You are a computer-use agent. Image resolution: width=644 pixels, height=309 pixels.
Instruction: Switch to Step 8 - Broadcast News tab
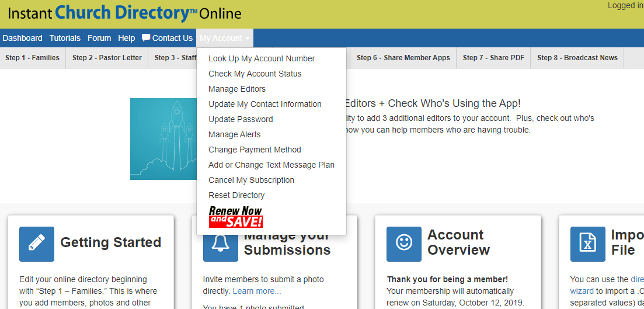(x=577, y=58)
